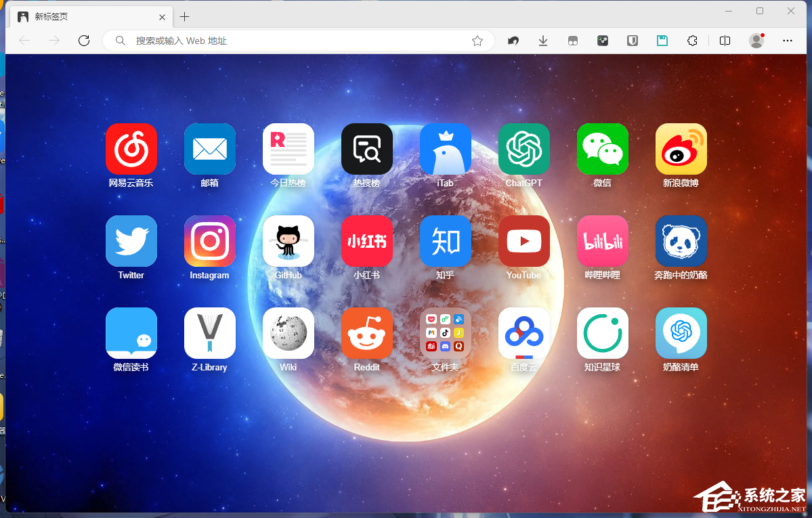The width and height of the screenshot is (812, 518).
Task: Open the Z-Library shortcut icon
Action: coord(210,333)
